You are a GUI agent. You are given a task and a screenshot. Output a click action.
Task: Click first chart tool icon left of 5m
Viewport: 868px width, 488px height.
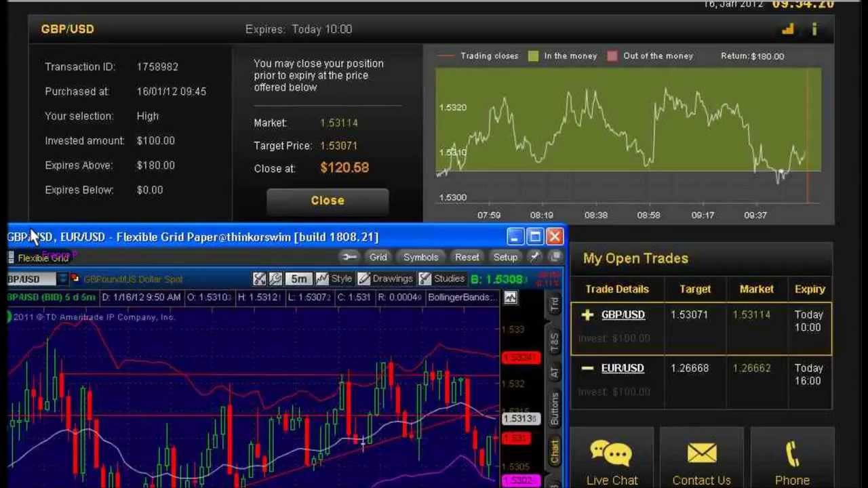pos(259,279)
